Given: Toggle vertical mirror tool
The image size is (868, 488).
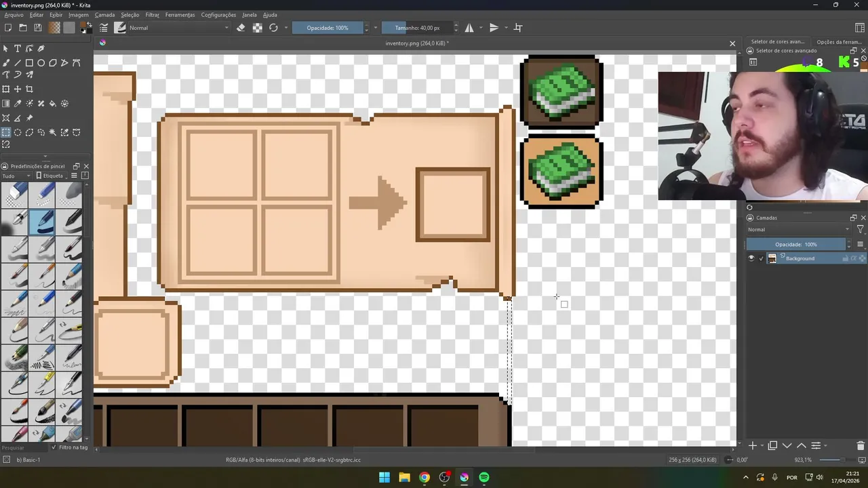Looking at the screenshot, I should point(494,28).
